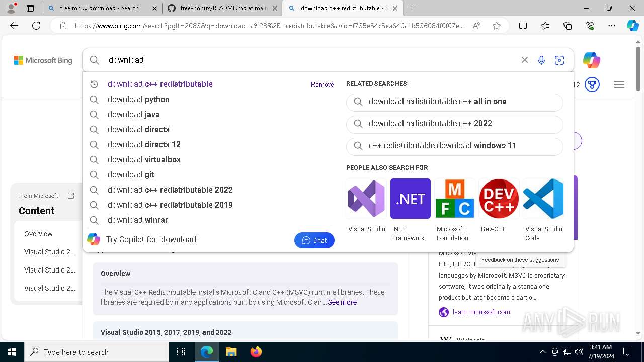Open the Edge profile icon
644x362 pixels.
(x=11, y=8)
